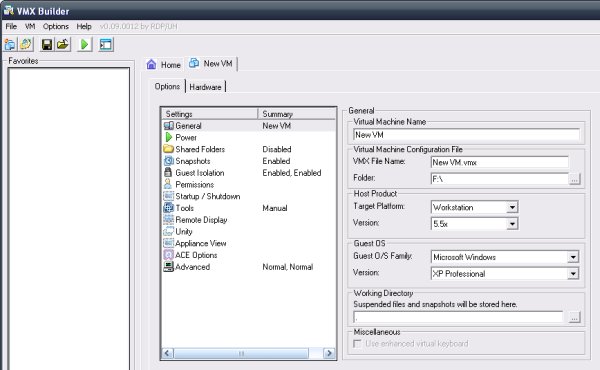600x370 pixels.
Task: Select the Shared Folders settings row label
Action: click(200, 149)
